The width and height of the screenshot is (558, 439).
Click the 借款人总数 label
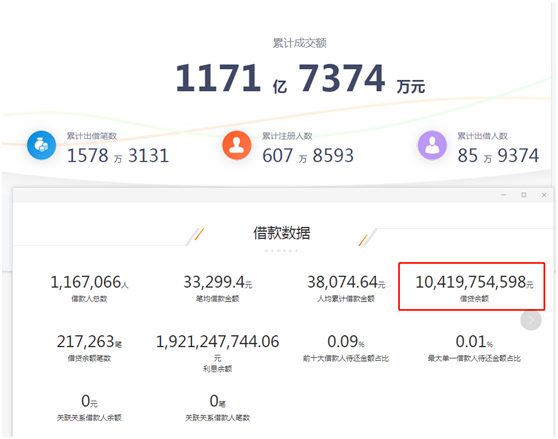pyautogui.click(x=89, y=299)
